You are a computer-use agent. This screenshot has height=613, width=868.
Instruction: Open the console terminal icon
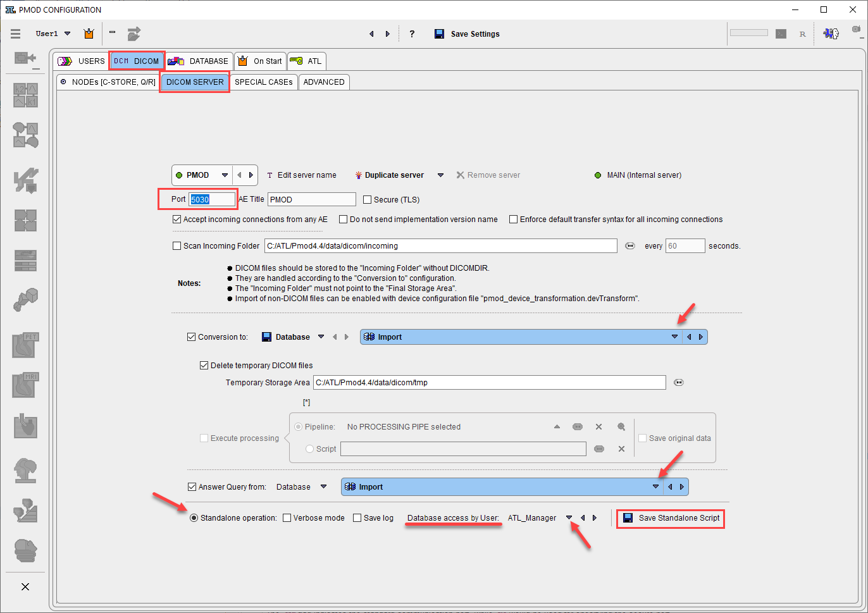pos(781,34)
